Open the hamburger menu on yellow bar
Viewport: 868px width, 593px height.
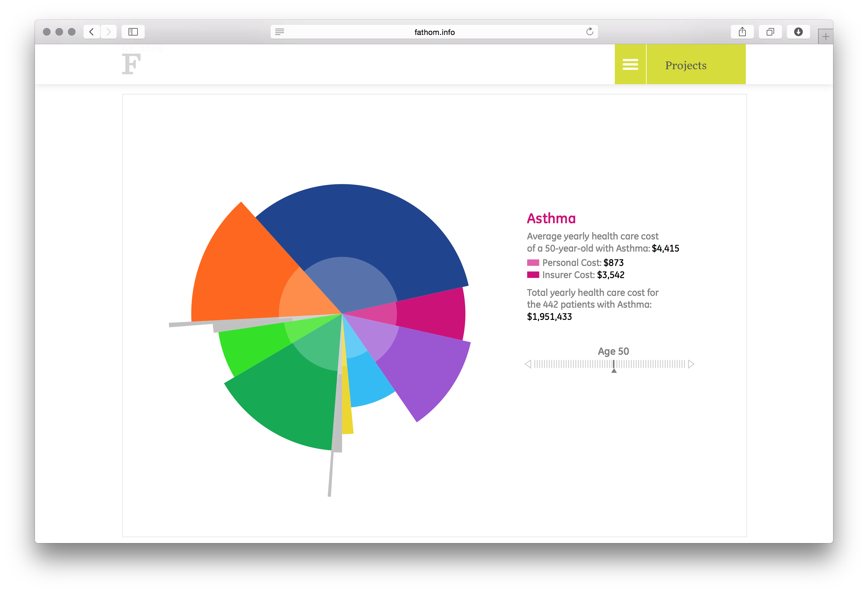tap(630, 64)
